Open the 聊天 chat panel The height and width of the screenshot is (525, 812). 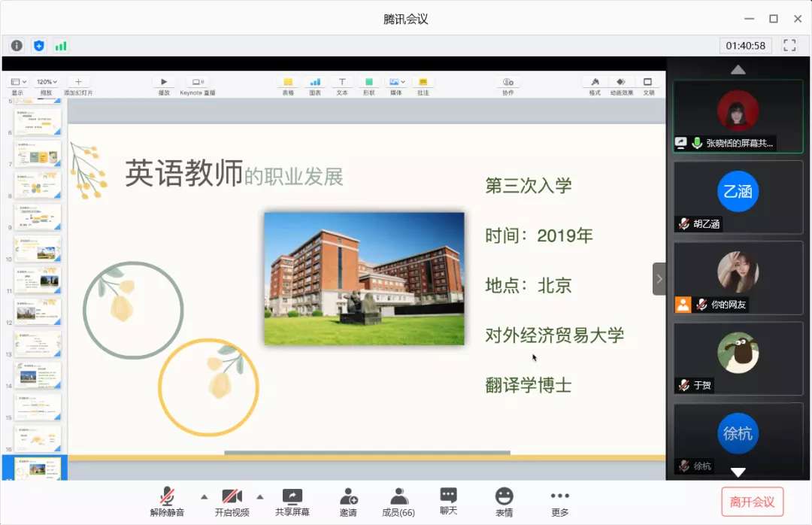449,502
